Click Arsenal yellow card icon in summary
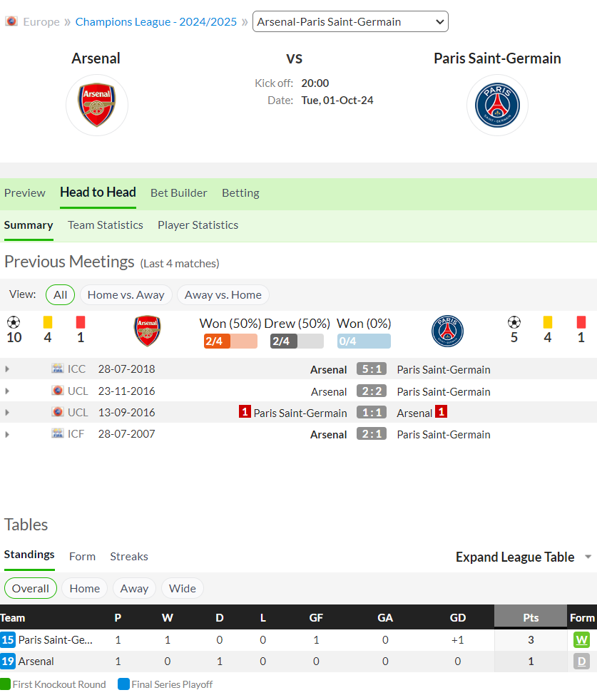Viewport: 597px width, 700px height. click(47, 322)
